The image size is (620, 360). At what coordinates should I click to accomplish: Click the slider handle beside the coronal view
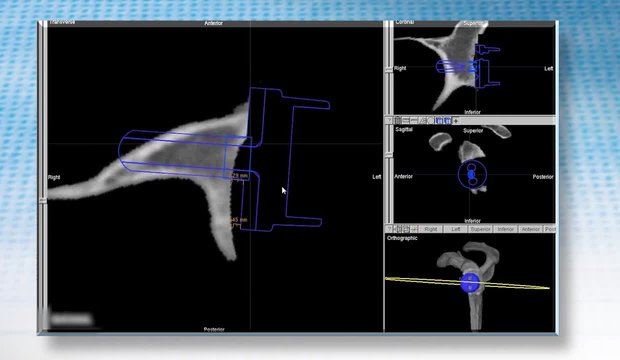point(389,69)
